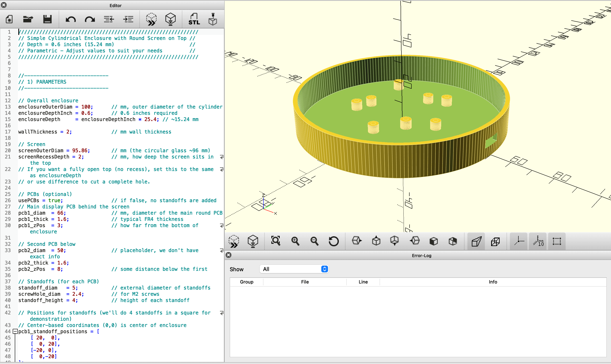Toggle the Show Axes button
The image size is (611, 364).
tap(518, 241)
